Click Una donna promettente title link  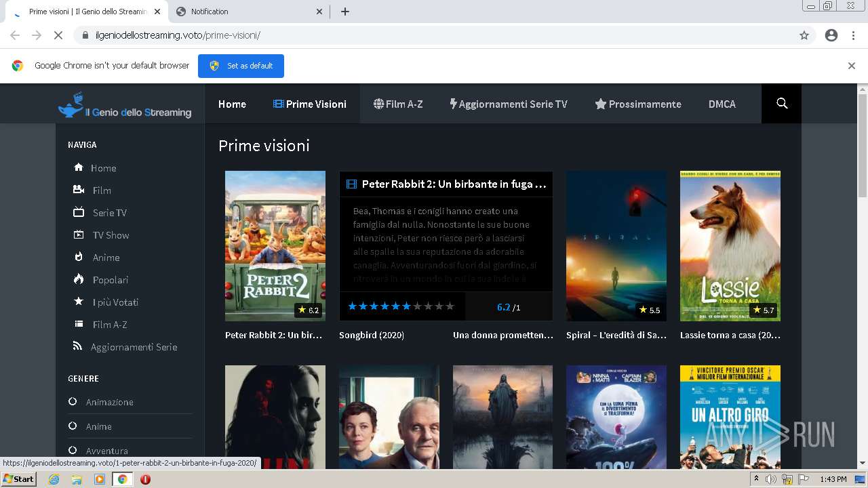coord(503,335)
